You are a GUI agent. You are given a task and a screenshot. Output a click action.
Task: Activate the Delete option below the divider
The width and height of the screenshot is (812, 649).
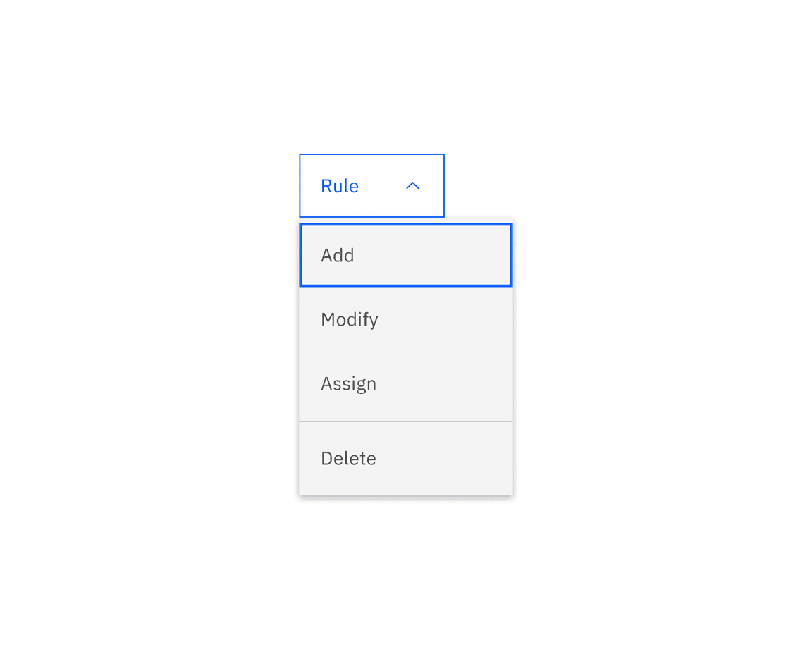pos(406,458)
